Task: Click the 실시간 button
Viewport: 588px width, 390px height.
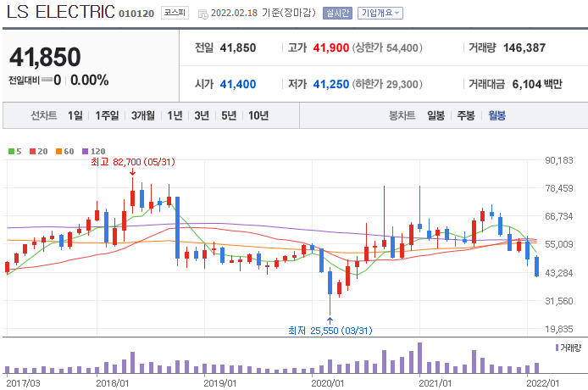Action: (337, 13)
